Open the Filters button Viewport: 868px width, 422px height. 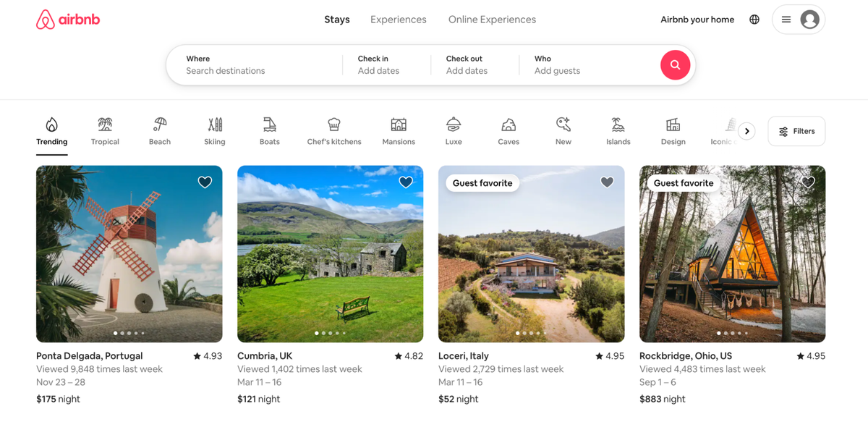[796, 131]
